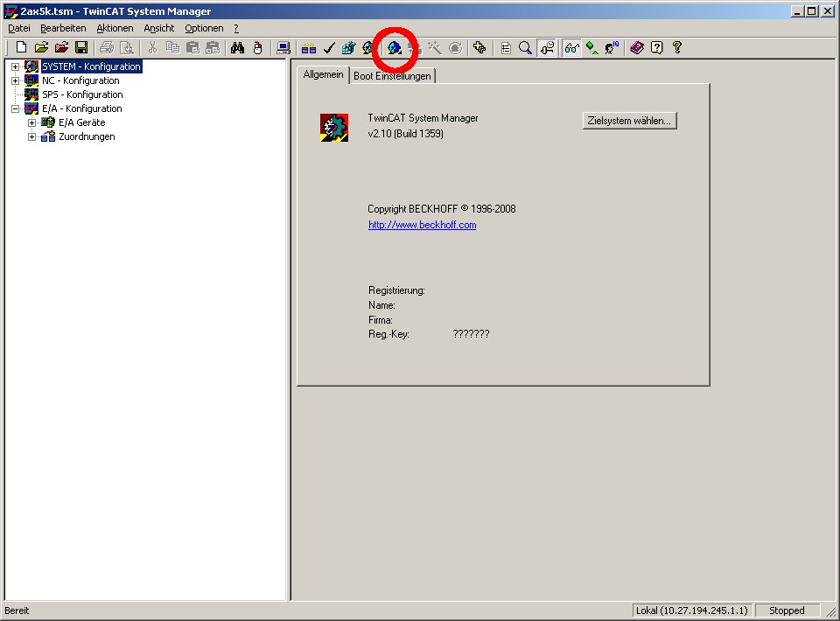This screenshot has height=621, width=840.
Task: Click the binoculars find icon
Action: [x=237, y=47]
